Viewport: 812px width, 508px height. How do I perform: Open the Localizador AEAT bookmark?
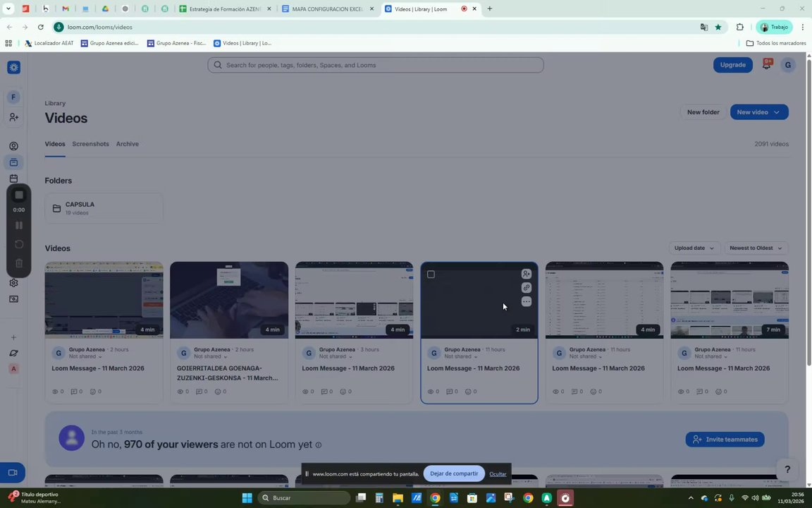point(49,43)
